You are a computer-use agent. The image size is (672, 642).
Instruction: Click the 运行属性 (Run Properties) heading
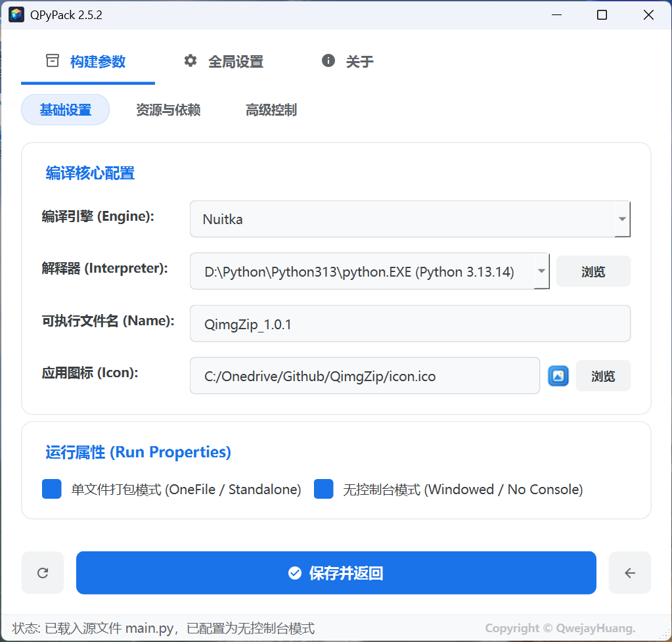pyautogui.click(x=138, y=452)
